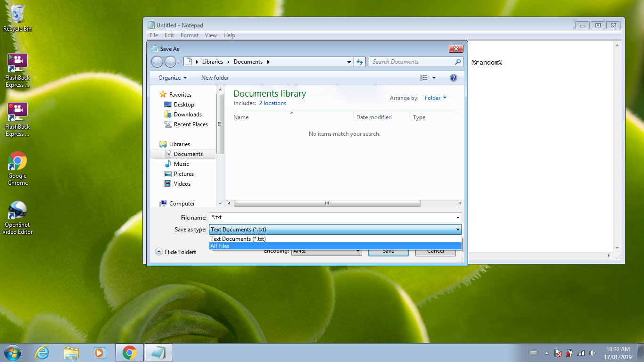Open the taskbar clock and date
The width and height of the screenshot is (644, 362).
click(x=618, y=353)
